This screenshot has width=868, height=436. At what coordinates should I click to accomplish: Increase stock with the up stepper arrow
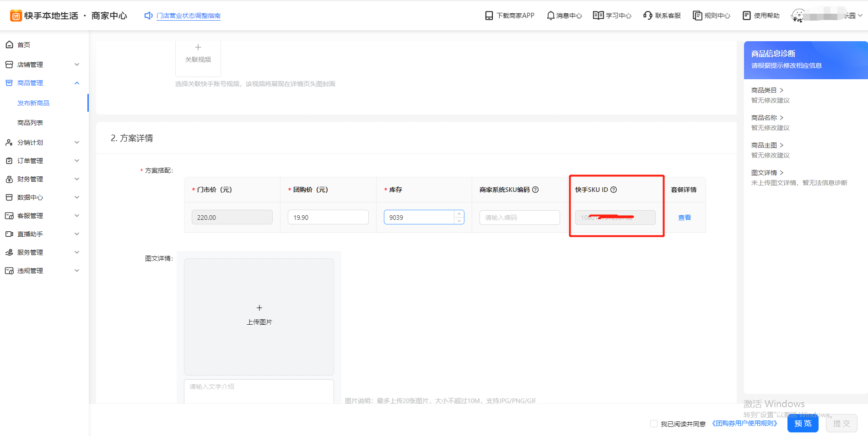click(x=459, y=214)
